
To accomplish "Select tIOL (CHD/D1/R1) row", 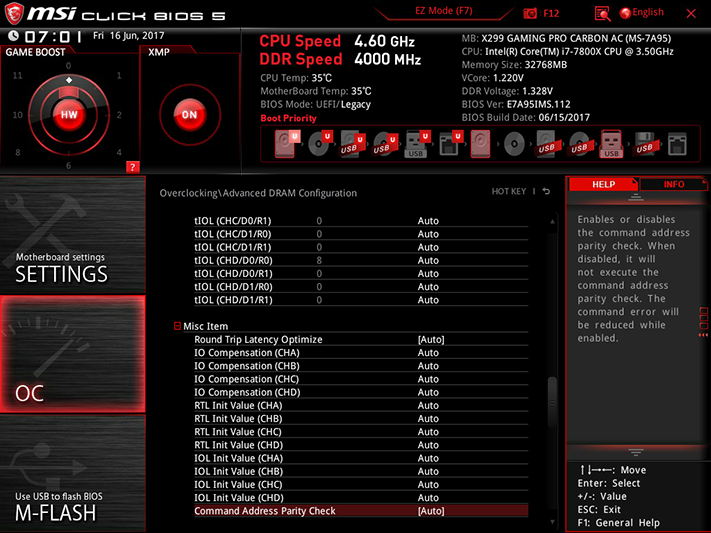I will pos(361,300).
